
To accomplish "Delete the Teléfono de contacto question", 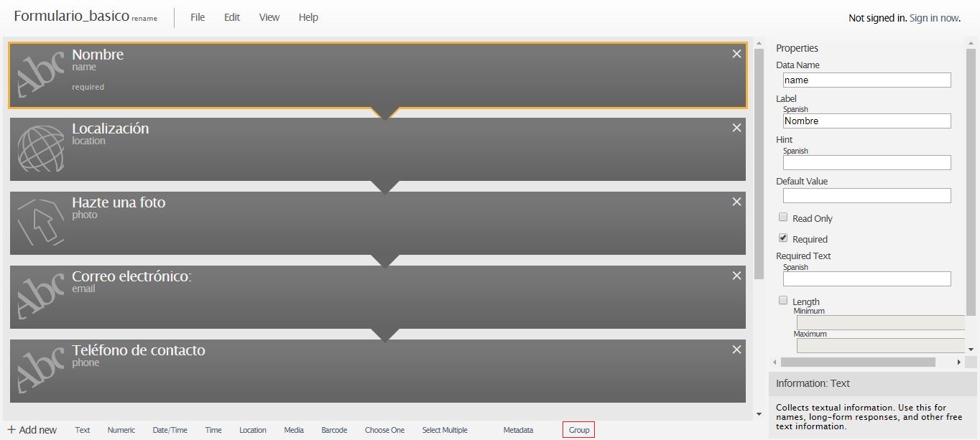I will point(736,350).
